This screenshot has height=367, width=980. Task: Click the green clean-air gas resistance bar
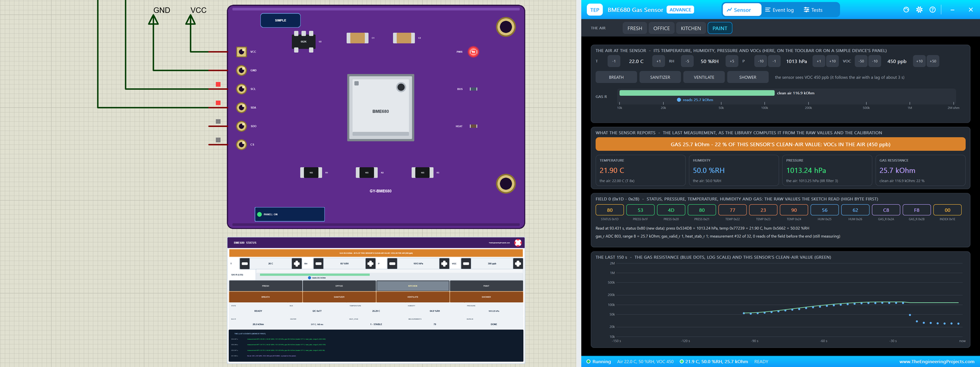point(697,93)
